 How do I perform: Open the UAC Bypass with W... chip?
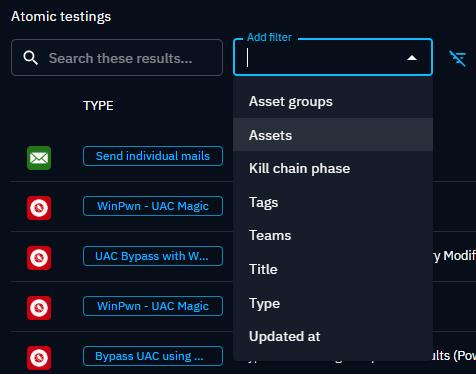coord(153,256)
